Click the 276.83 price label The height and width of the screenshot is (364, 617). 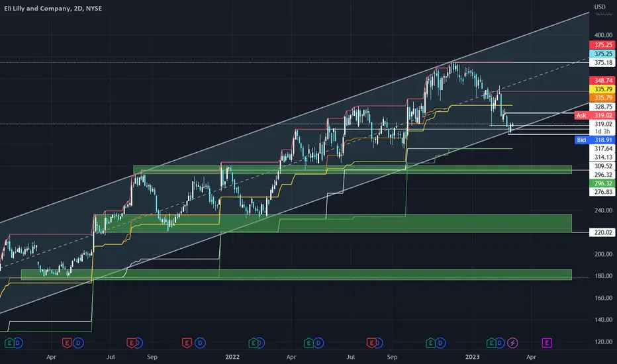pos(602,192)
